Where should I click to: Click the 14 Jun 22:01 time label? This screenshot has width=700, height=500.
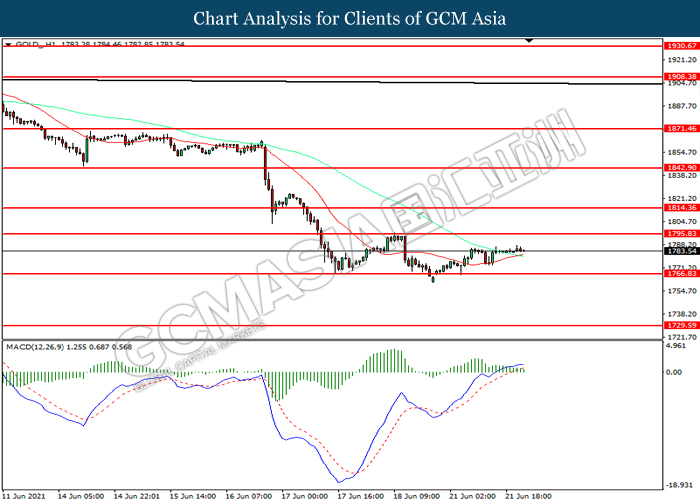137,496
